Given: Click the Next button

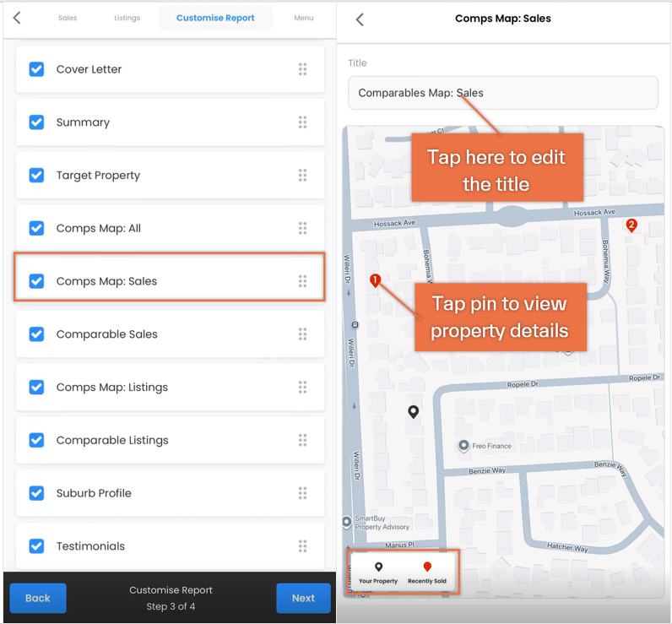Looking at the screenshot, I should 303,598.
